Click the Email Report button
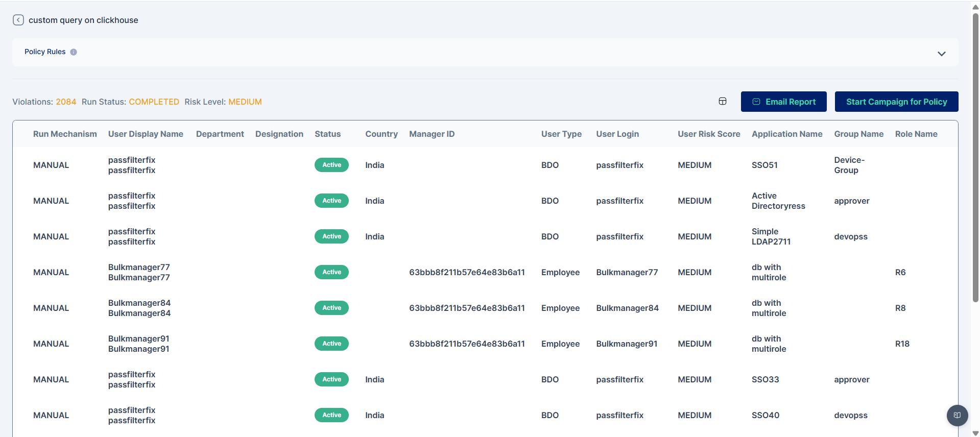 click(x=783, y=102)
